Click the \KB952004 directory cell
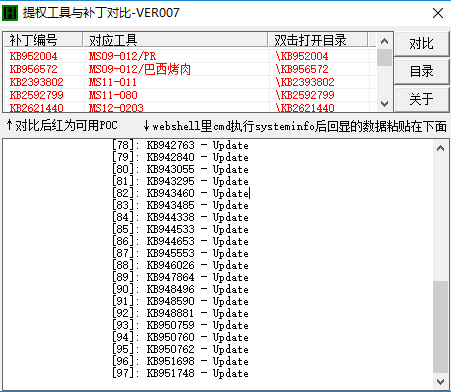The height and width of the screenshot is (392, 451). [x=302, y=56]
